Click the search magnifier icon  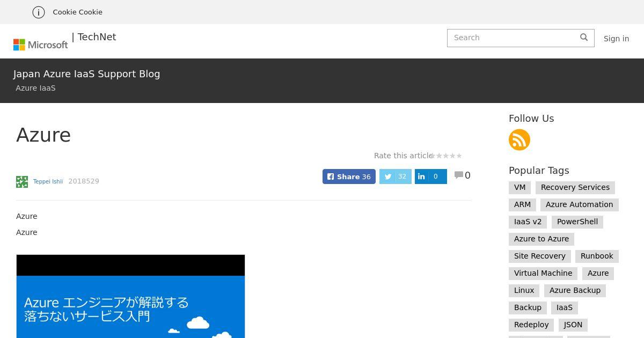[584, 37]
